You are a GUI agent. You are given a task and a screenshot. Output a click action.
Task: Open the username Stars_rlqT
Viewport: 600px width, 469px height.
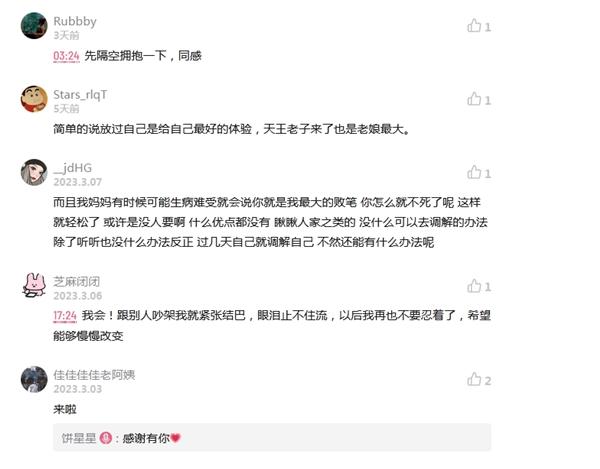coord(80,94)
